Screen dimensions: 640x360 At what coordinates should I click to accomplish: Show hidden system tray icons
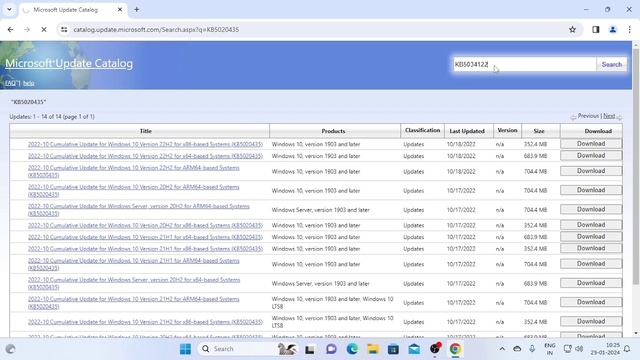tap(502, 349)
